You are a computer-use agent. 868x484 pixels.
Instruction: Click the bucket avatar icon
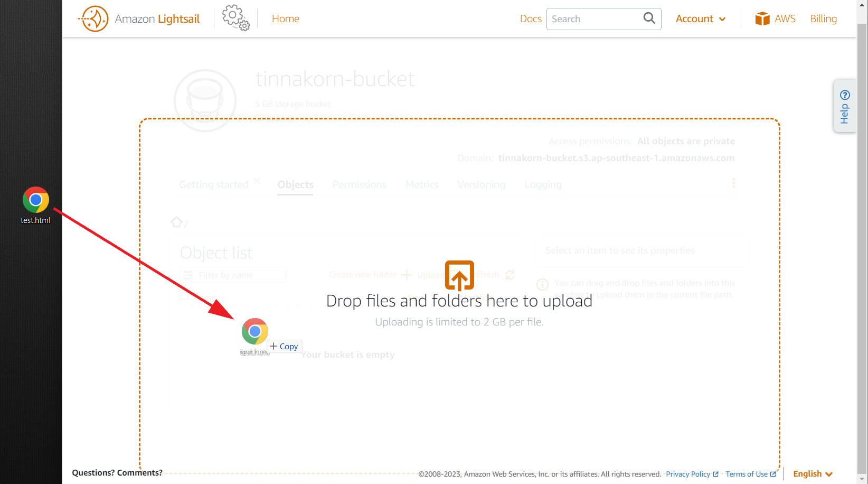(205, 100)
